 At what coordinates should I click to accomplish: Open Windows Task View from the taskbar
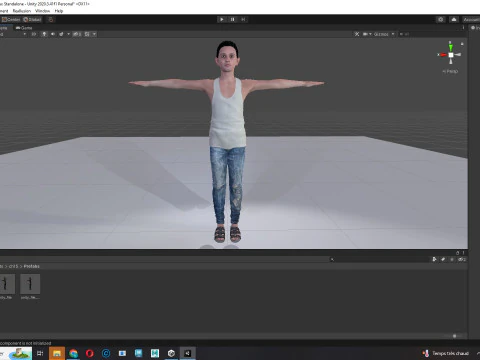tap(40, 353)
